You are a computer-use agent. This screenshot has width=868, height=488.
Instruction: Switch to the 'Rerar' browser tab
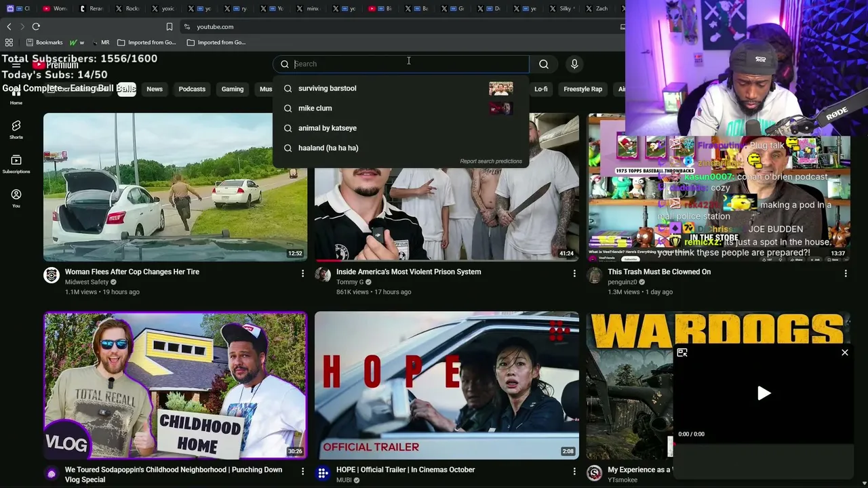pos(92,8)
